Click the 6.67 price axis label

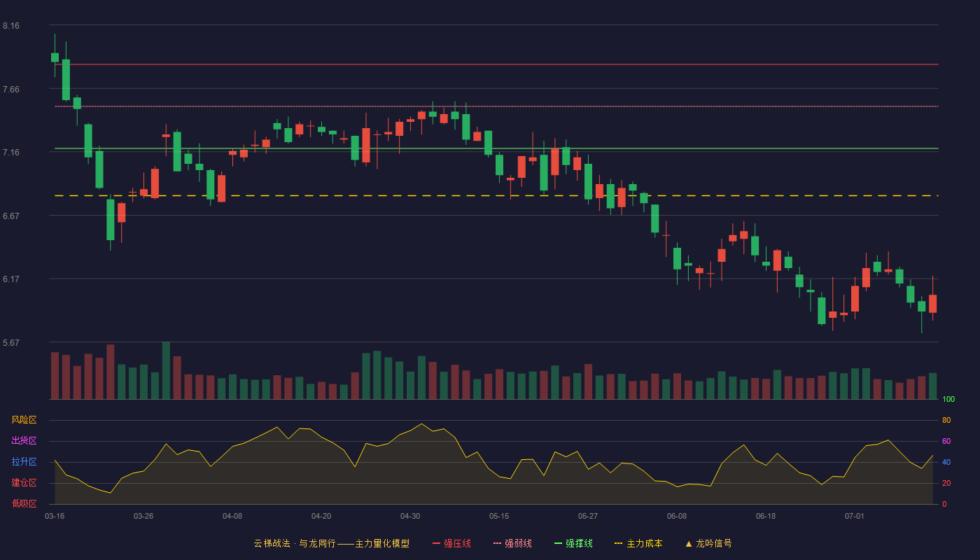(11, 216)
